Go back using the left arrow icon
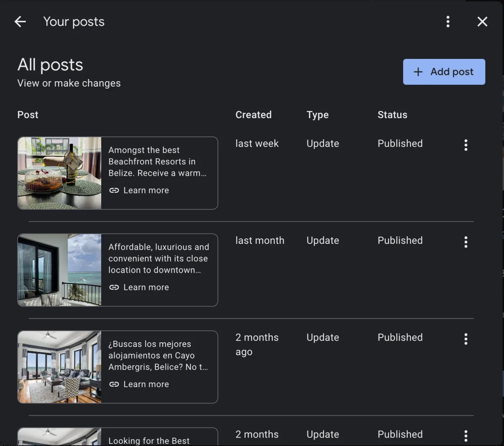This screenshot has height=446, width=504. (x=20, y=22)
